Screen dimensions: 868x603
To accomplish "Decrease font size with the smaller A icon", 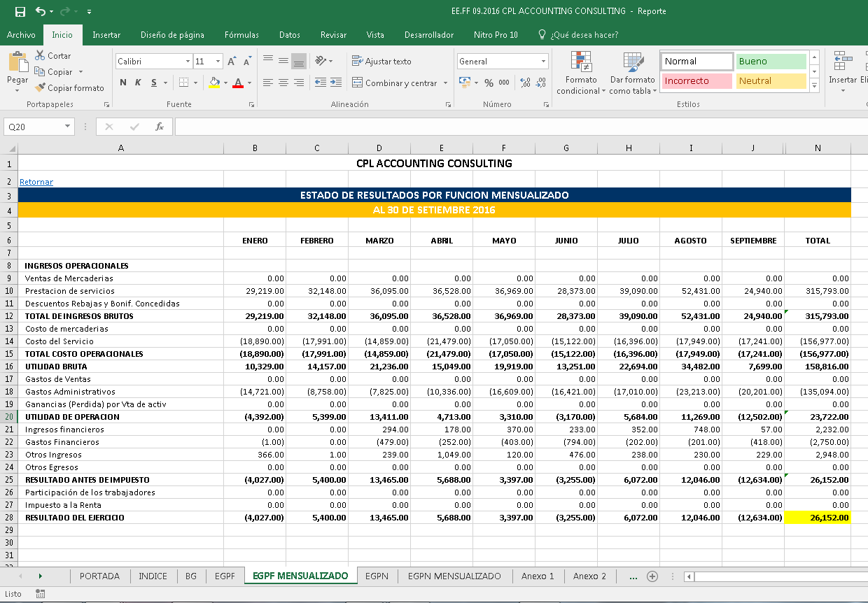I will [248, 62].
